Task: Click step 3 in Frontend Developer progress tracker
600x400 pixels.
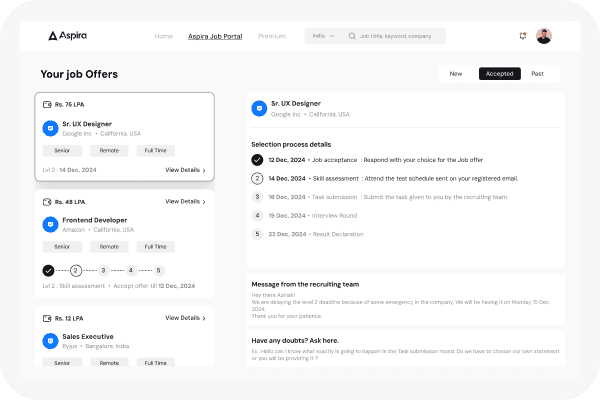Action: click(x=103, y=271)
